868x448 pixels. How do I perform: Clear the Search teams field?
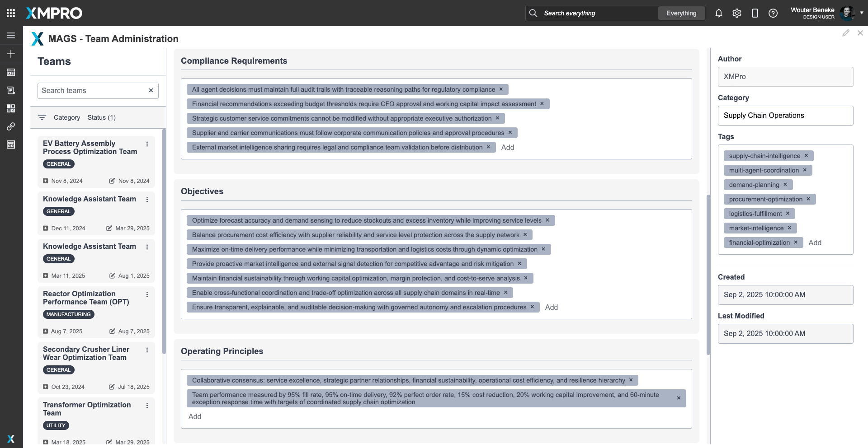[151, 90]
